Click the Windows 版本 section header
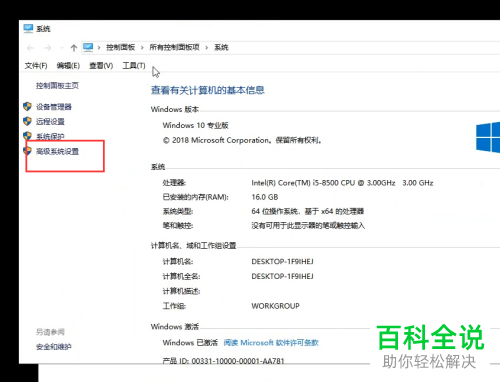Viewport: 500px width, 382px height. tap(175, 109)
